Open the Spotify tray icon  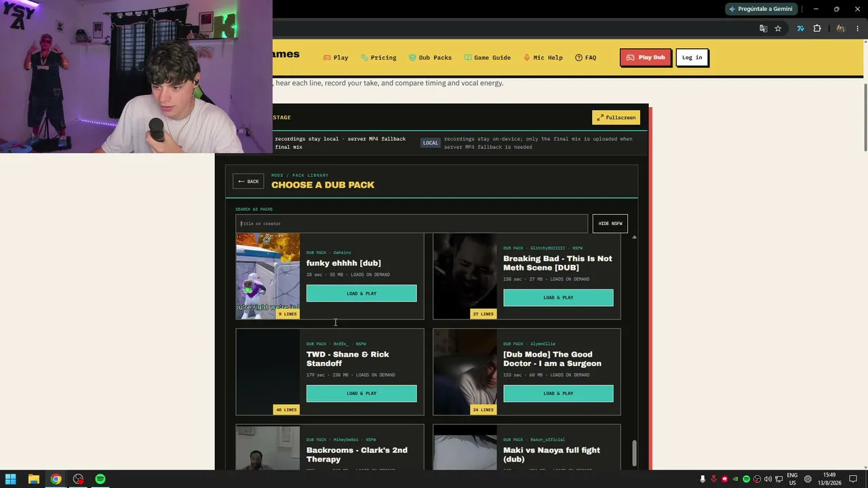pos(746,479)
